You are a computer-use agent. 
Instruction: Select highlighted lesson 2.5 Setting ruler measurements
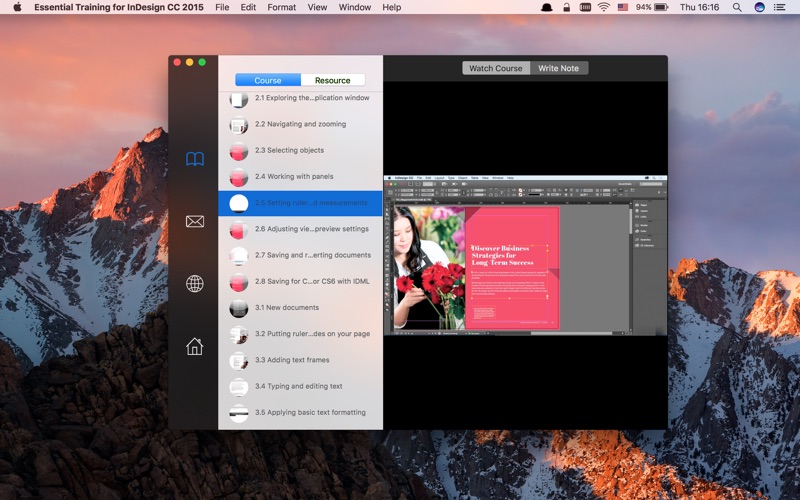[x=301, y=203]
